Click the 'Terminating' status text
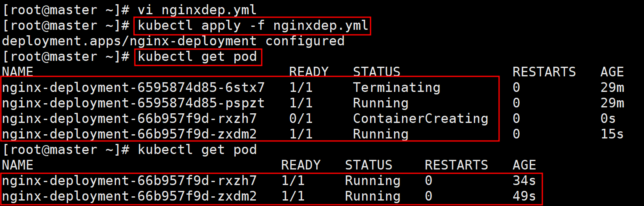The width and height of the screenshot is (644, 206). point(397,87)
